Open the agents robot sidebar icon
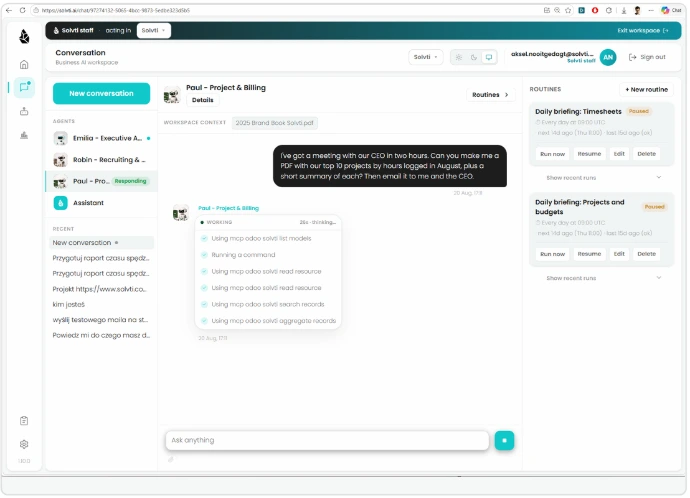The height and width of the screenshot is (498, 690). point(24,111)
